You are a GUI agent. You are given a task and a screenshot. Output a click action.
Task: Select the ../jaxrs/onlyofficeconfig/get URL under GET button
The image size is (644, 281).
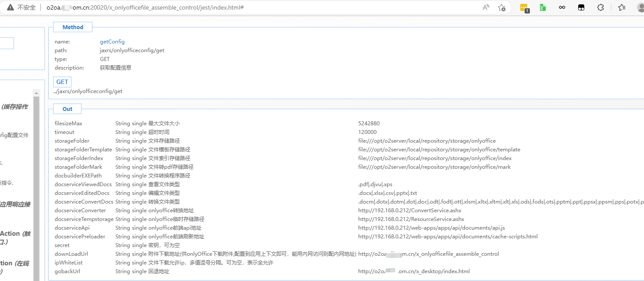point(88,91)
